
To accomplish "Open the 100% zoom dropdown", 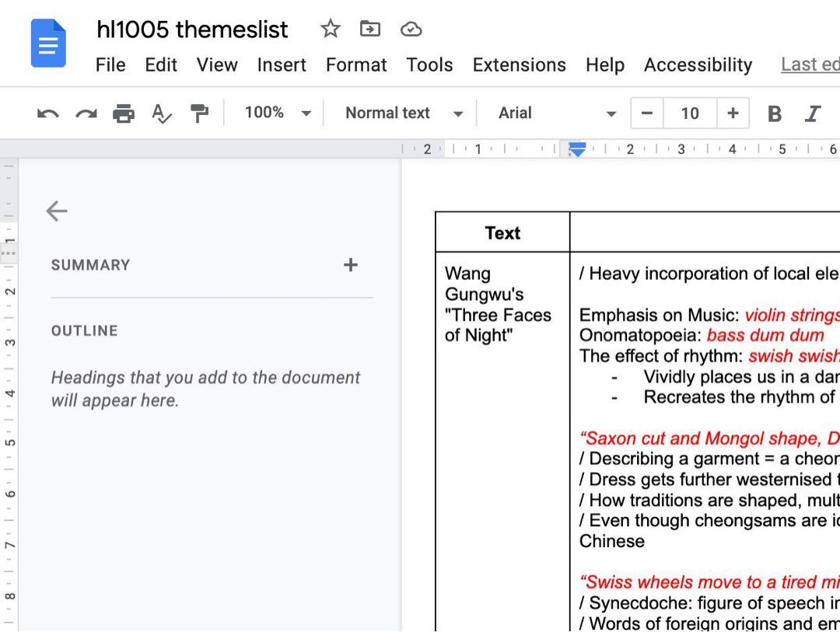I will (277, 113).
